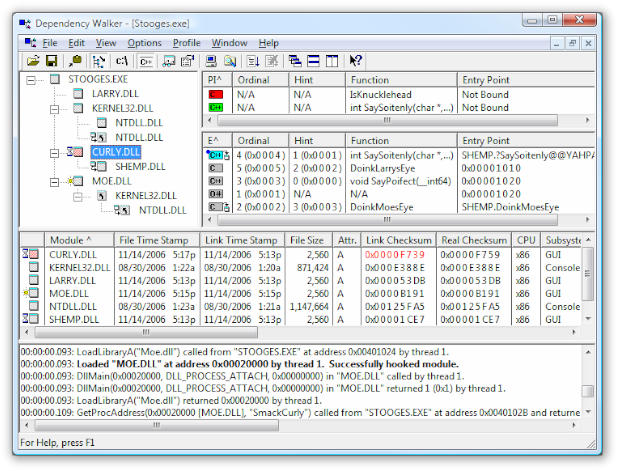
Task: Open the Options menu
Action: 144,43
